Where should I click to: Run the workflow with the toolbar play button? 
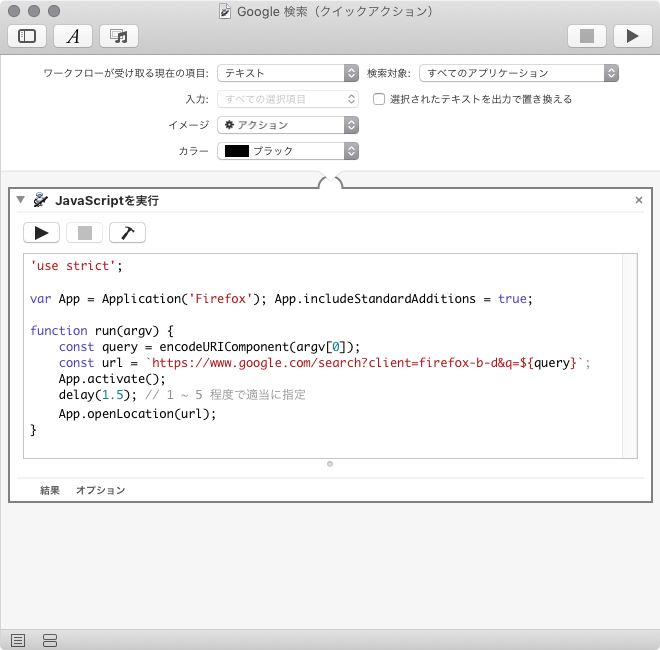pos(632,36)
